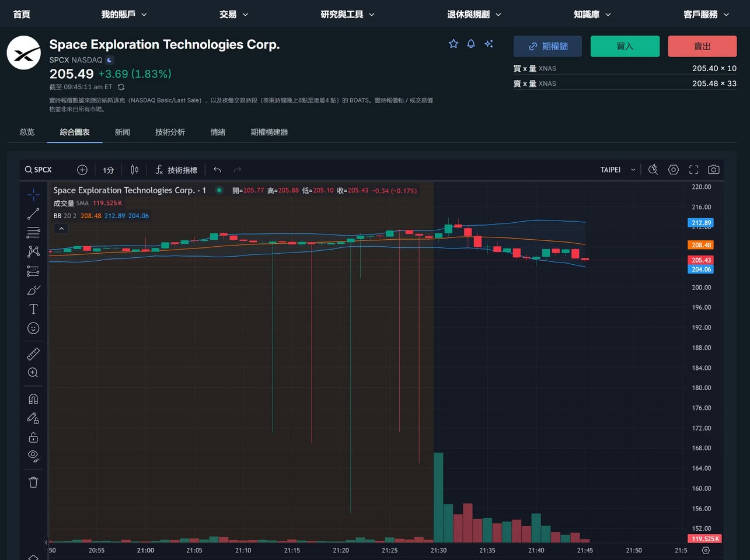Image resolution: width=750 pixels, height=560 pixels.
Task: Expand the 知識庫 menu
Action: click(592, 14)
